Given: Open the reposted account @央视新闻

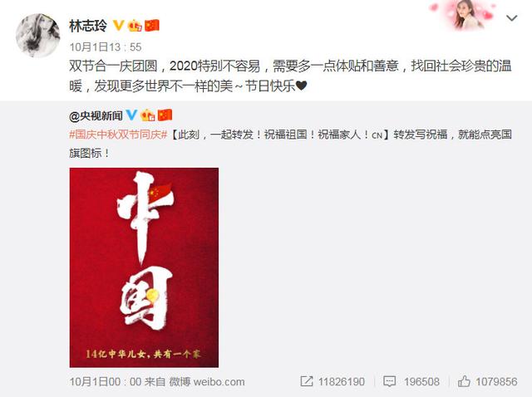Looking at the screenshot, I should point(96,116).
